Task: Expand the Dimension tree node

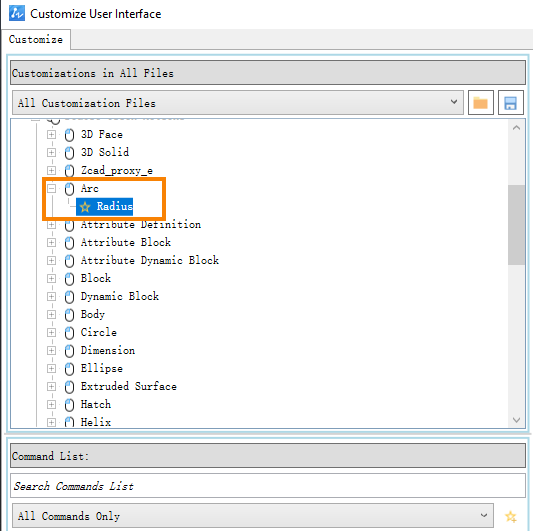Action: pyautogui.click(x=51, y=350)
